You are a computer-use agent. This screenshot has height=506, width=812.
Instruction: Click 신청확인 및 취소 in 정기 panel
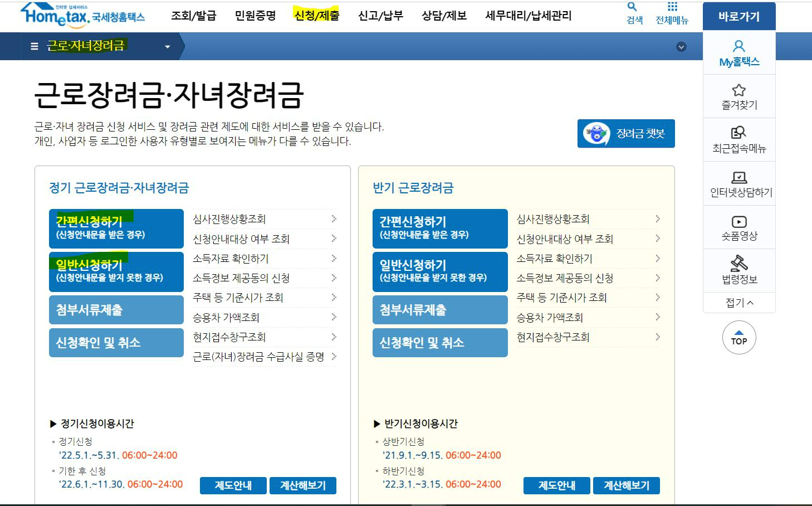pos(116,342)
